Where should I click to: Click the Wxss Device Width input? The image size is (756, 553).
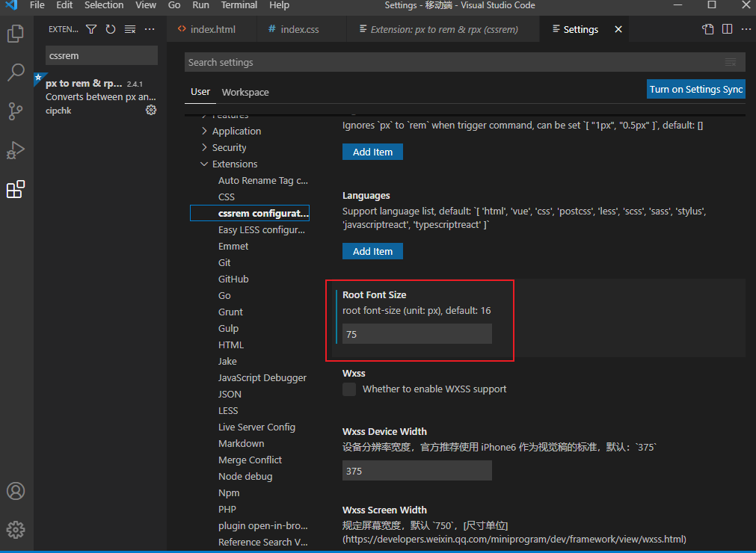(x=417, y=471)
